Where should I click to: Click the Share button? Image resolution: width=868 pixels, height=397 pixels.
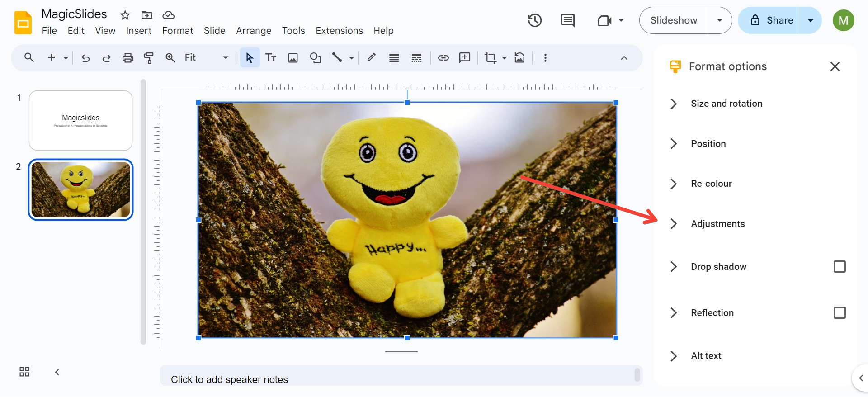771,20
